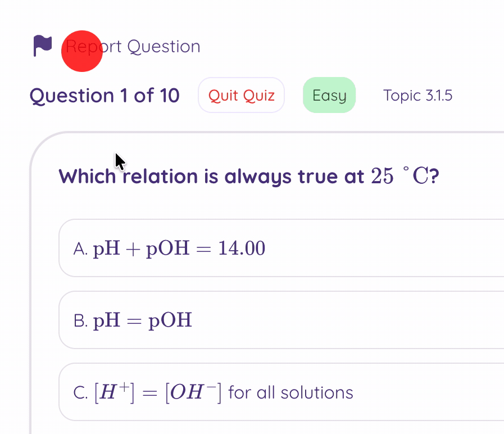Viewport: 504px width, 434px height.
Task: Choose answer B: pH = pOH
Action: tap(281, 320)
